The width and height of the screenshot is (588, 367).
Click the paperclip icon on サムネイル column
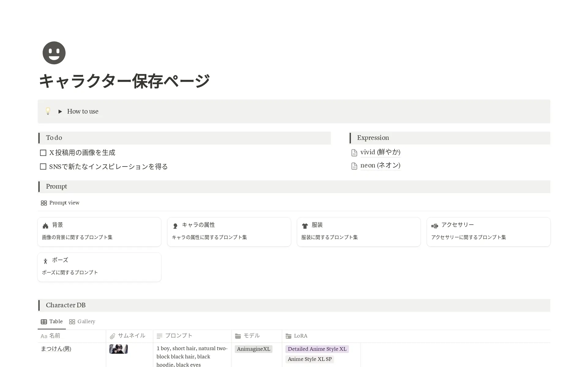pyautogui.click(x=112, y=336)
